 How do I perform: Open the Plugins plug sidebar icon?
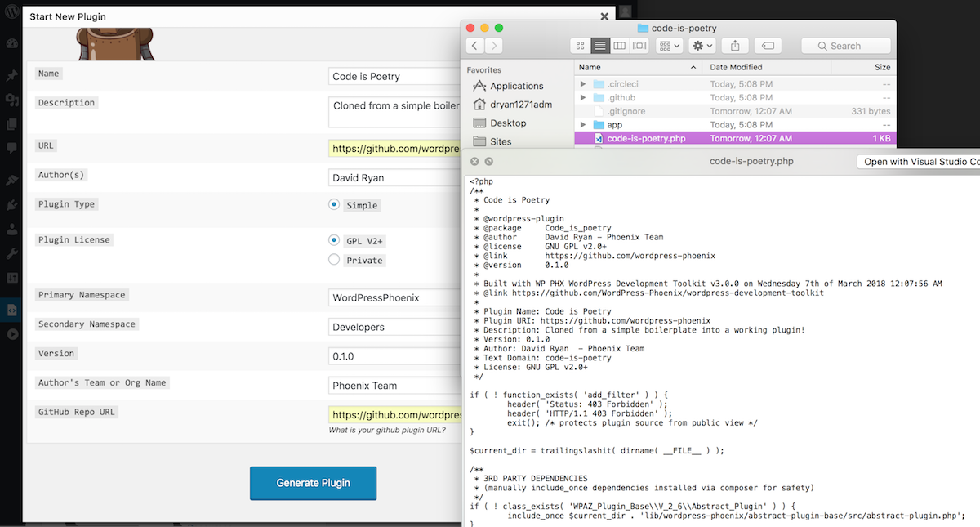tap(11, 205)
